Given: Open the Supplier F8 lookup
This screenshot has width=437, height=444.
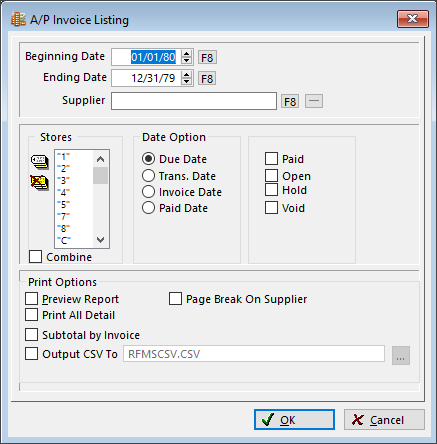Looking at the screenshot, I should click(290, 101).
